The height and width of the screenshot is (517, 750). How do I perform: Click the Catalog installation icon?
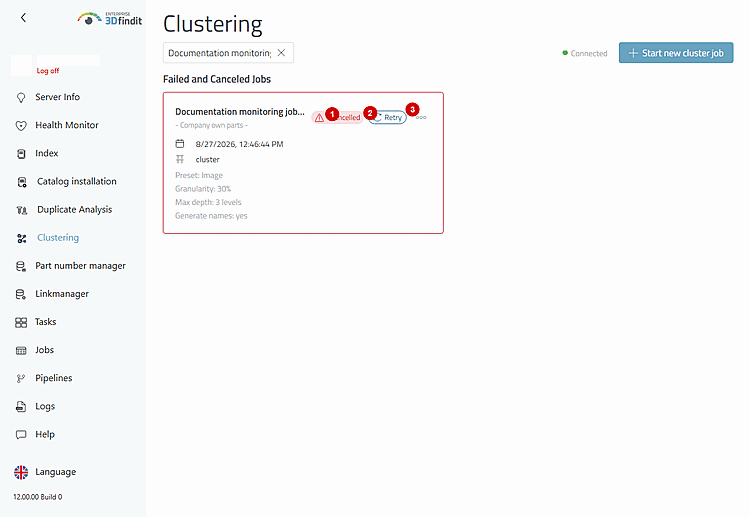22,182
